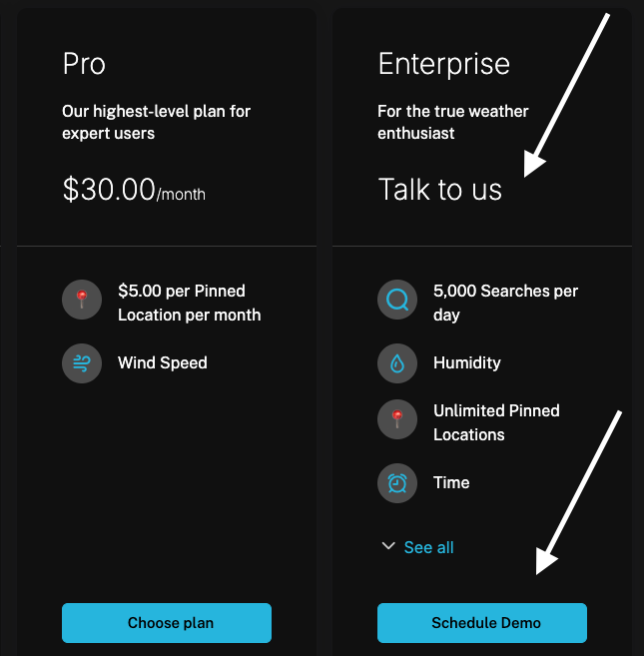This screenshot has width=644, height=656.
Task: Click the $5.00 per Pinned Location label
Action: coord(189,303)
